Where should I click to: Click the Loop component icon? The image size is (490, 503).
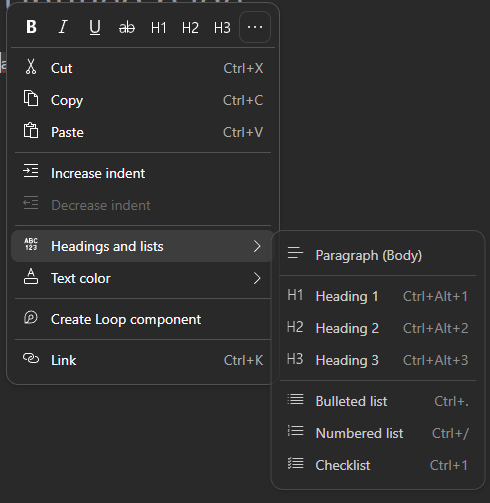pyautogui.click(x=31, y=318)
